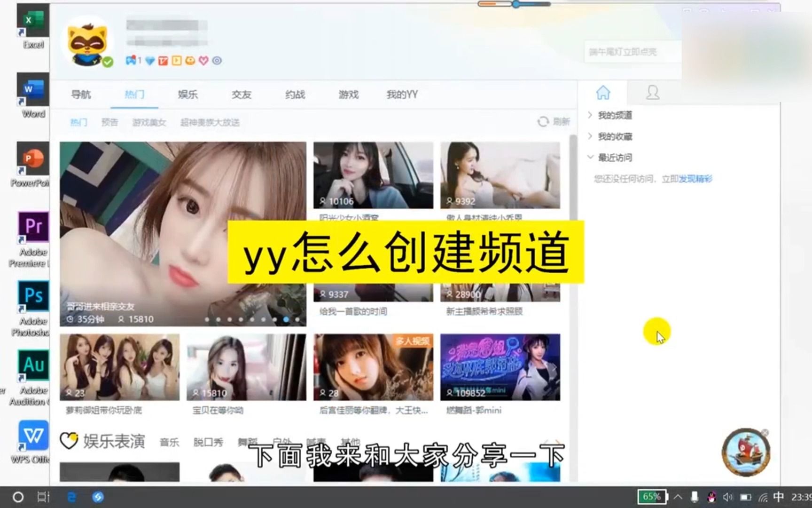Viewport: 812px width, 508px height.
Task: Click the microphone icon in the system tray
Action: [695, 497]
